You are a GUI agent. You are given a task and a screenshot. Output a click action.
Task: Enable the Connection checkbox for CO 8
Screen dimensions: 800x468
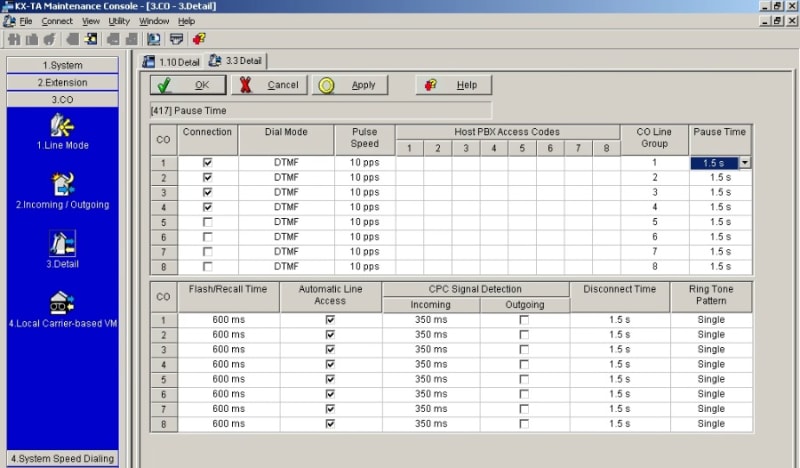pos(207,266)
